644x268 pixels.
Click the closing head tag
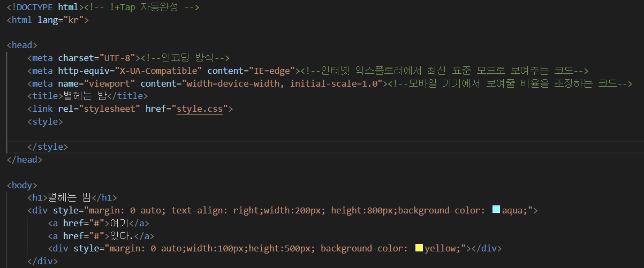click(x=25, y=159)
